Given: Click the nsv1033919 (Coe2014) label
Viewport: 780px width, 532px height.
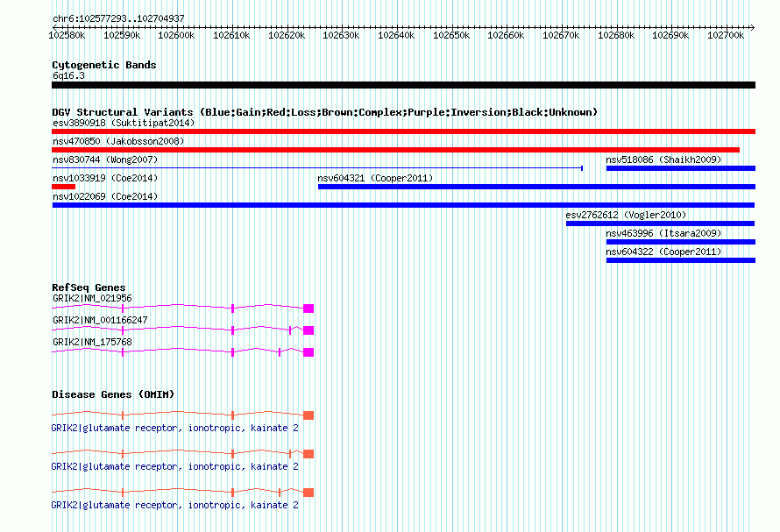Looking at the screenshot, I should tap(105, 178).
